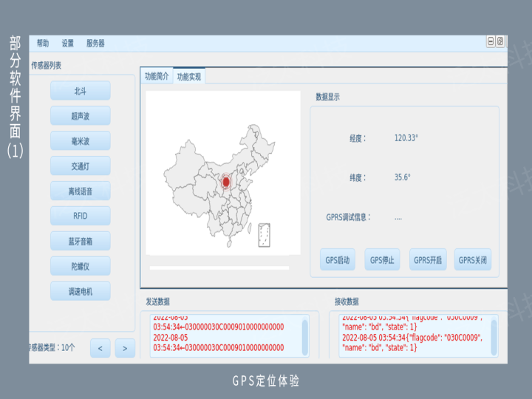The image size is (532, 399).
Task: Enable GPRS with GPRS开启 button
Action: pyautogui.click(x=428, y=260)
